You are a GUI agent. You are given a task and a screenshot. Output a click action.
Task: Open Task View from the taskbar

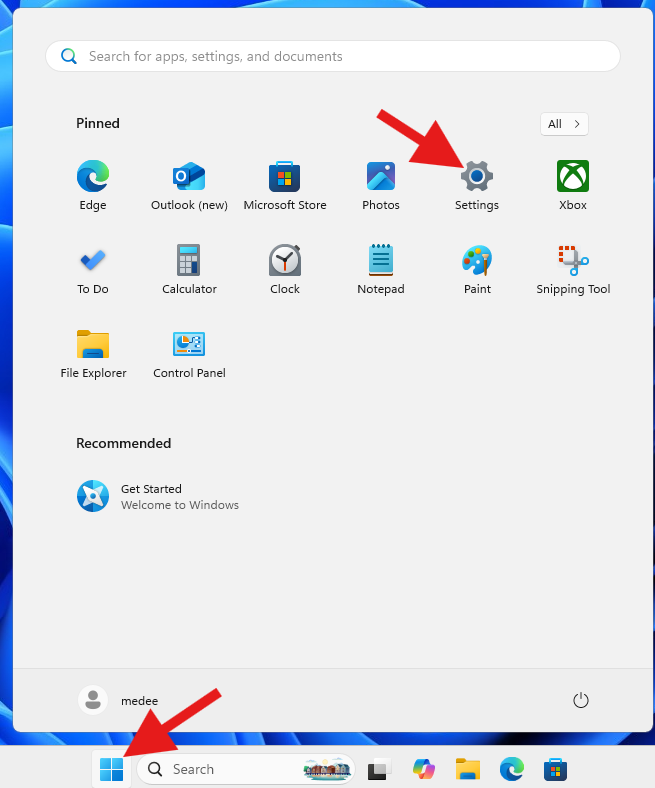380,769
